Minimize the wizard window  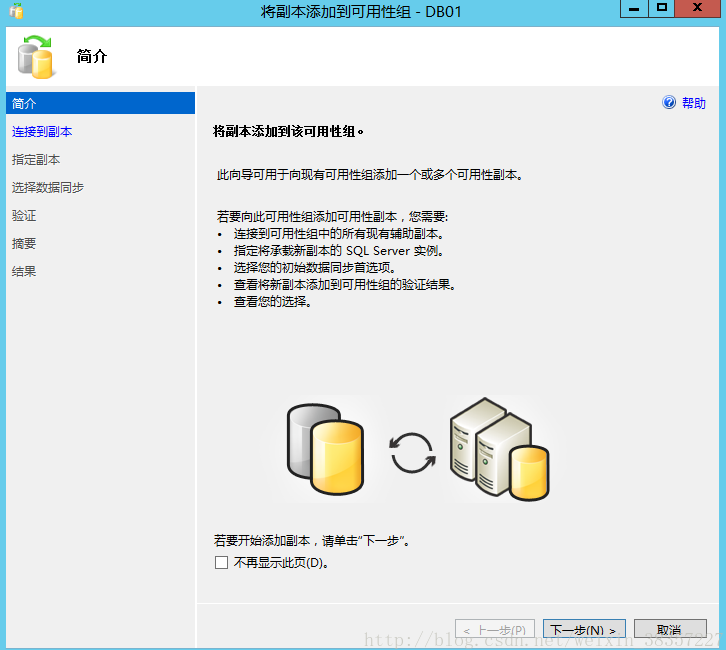tap(634, 9)
